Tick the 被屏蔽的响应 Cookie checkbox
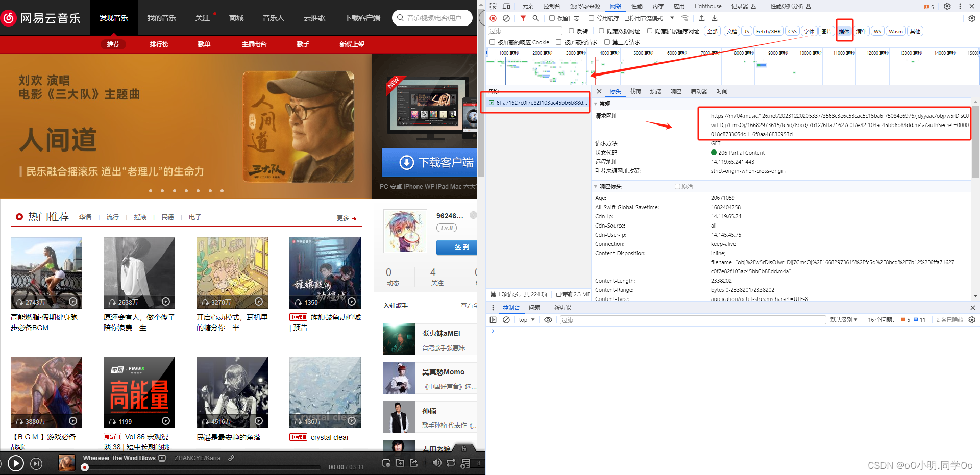This screenshot has width=980, height=475. pos(493,42)
